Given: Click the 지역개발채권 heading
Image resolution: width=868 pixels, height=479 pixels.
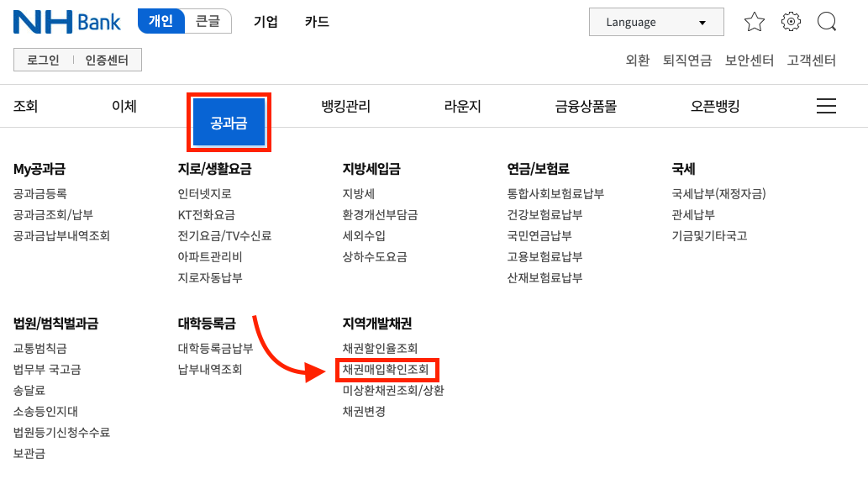Looking at the screenshot, I should pos(377,324).
